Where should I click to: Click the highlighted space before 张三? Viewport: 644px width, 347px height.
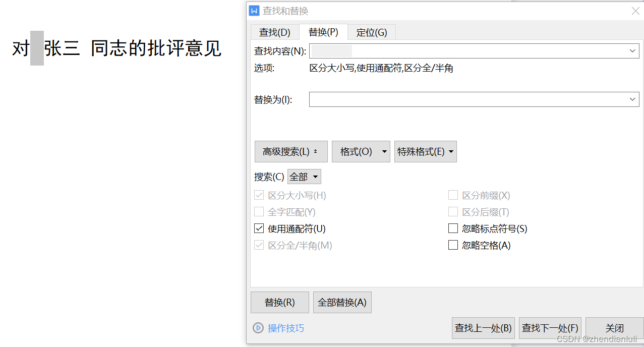click(x=37, y=48)
